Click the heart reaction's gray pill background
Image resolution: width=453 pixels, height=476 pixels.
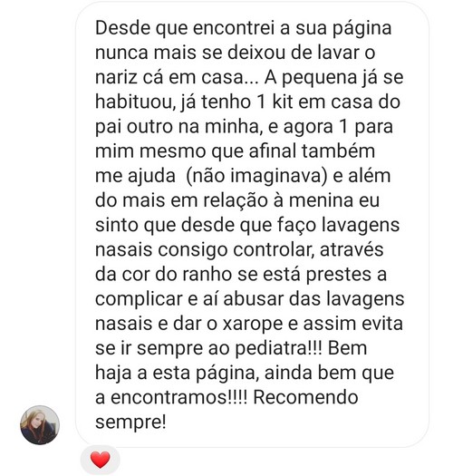pyautogui.click(x=101, y=460)
